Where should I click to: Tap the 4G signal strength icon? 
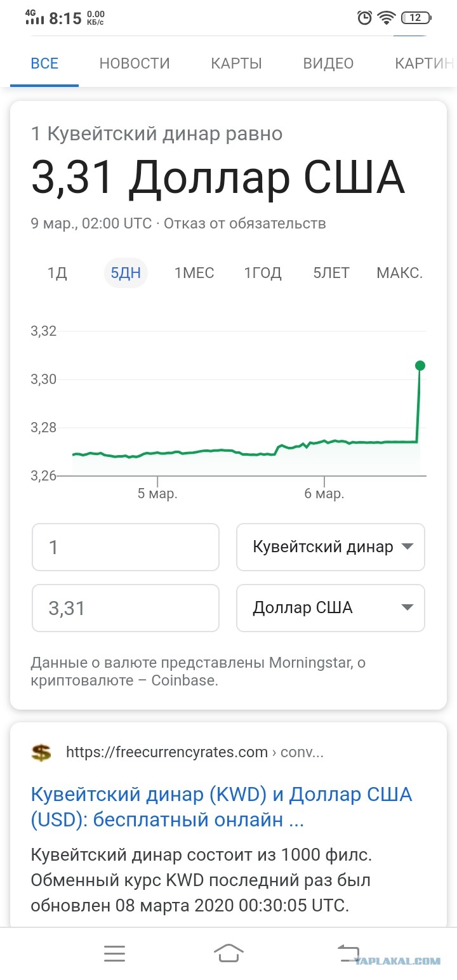[34, 18]
